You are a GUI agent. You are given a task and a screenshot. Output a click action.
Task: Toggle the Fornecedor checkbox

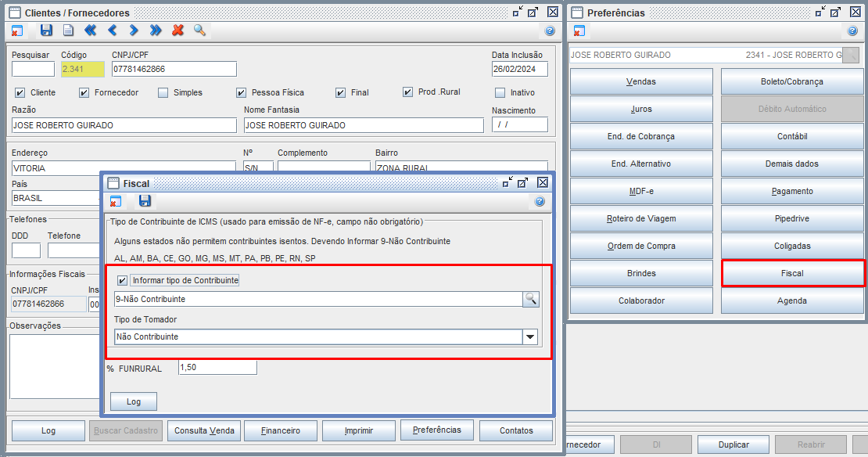(84, 92)
